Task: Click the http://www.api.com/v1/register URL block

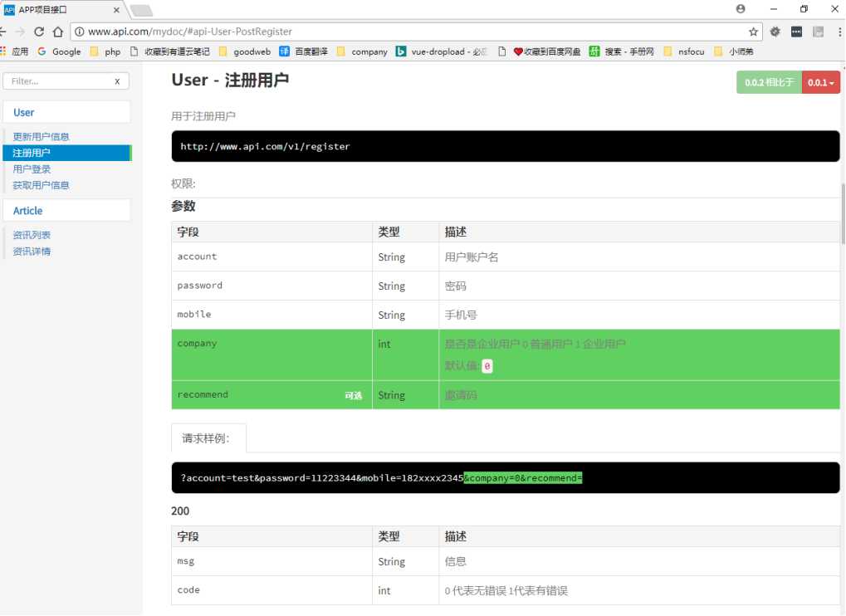Action: pyautogui.click(x=506, y=146)
